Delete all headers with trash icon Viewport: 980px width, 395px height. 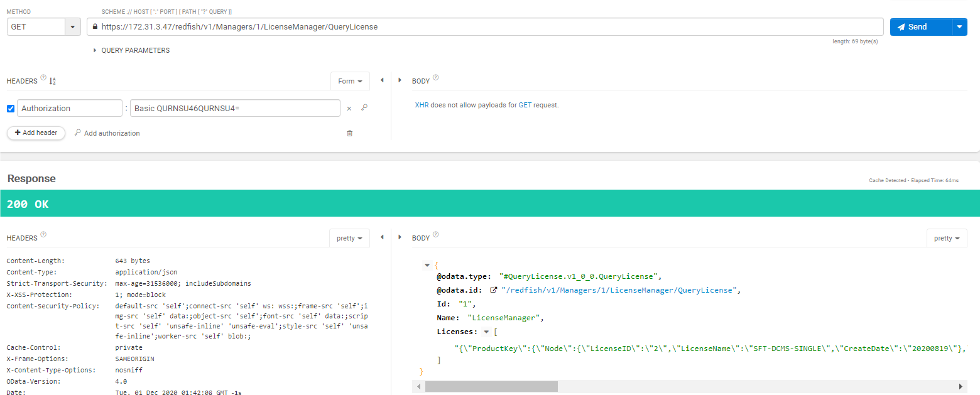(350, 133)
